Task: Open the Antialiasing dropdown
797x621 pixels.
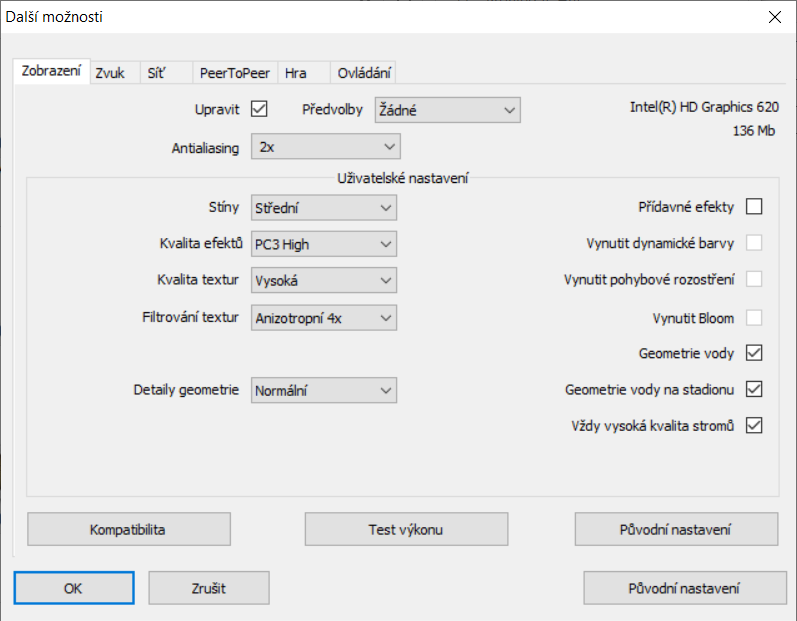Action: click(325, 147)
